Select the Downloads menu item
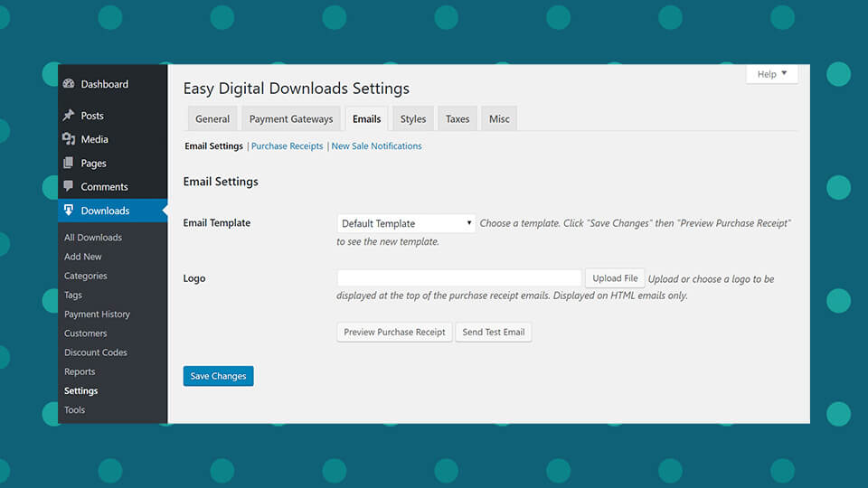868x488 pixels. (x=112, y=211)
